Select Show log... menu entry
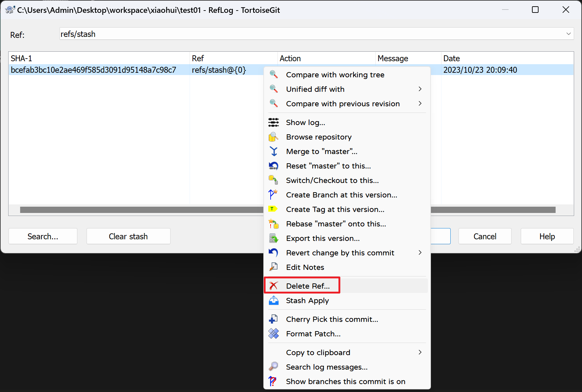 (x=347, y=122)
